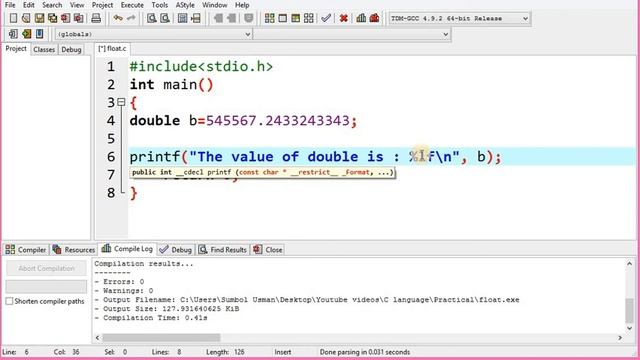Open the Tools menu

[160, 5]
